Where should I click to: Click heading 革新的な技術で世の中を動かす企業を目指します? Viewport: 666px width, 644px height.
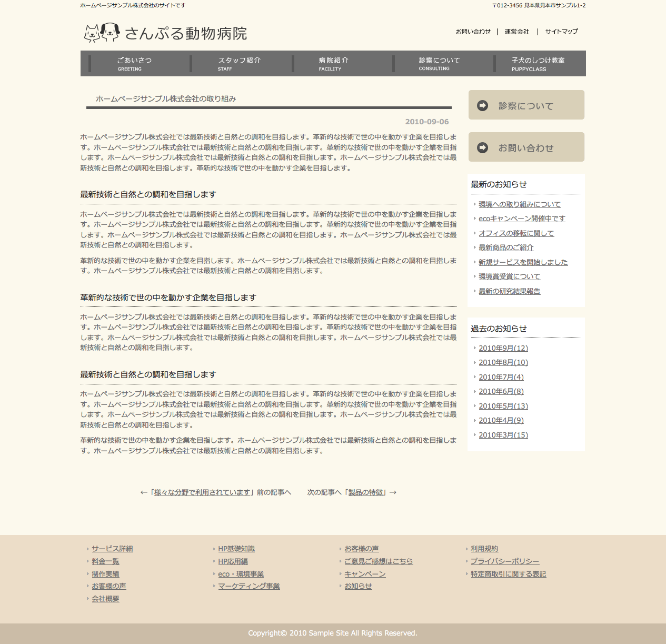point(168,298)
